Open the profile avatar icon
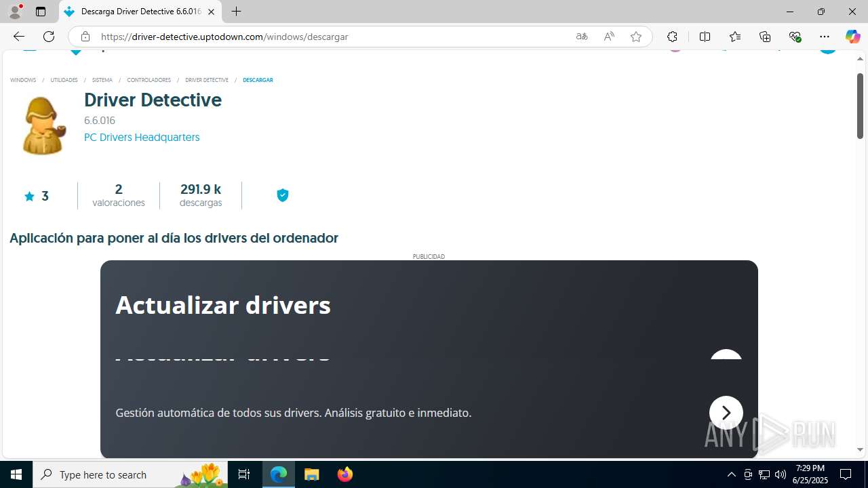 pyautogui.click(x=15, y=12)
